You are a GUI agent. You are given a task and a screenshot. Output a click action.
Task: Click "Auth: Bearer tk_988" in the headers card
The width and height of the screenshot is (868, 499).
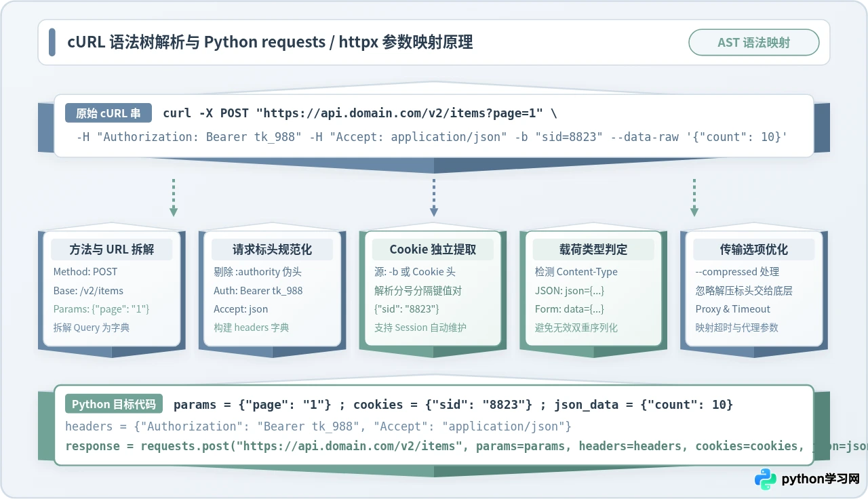[x=258, y=291]
